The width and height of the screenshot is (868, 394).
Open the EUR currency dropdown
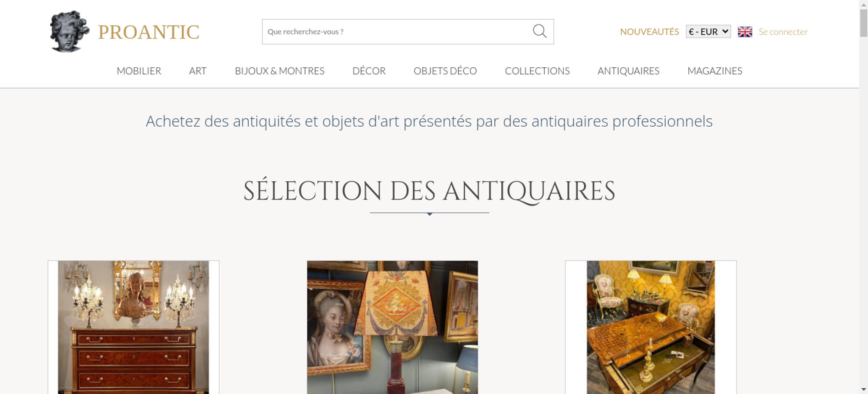click(708, 32)
